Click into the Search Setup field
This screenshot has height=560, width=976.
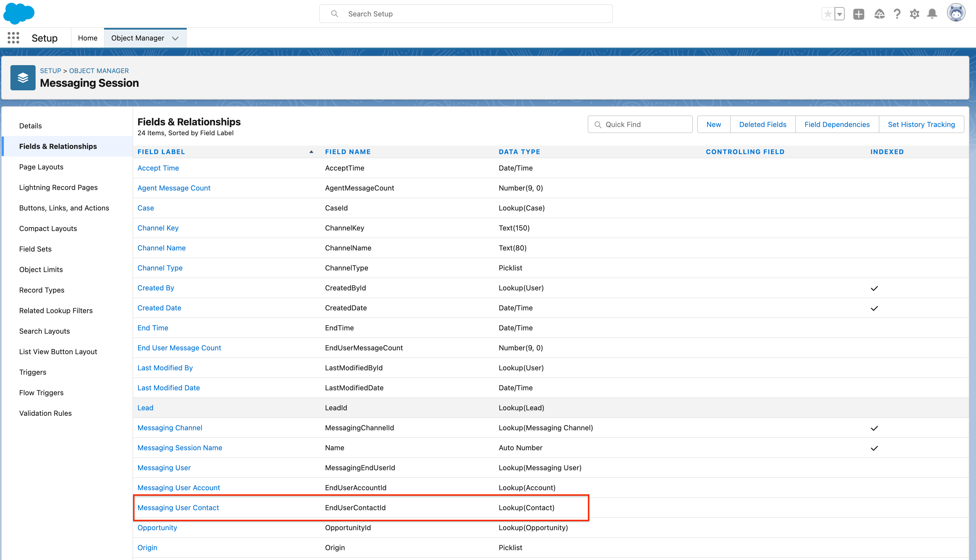coord(466,14)
